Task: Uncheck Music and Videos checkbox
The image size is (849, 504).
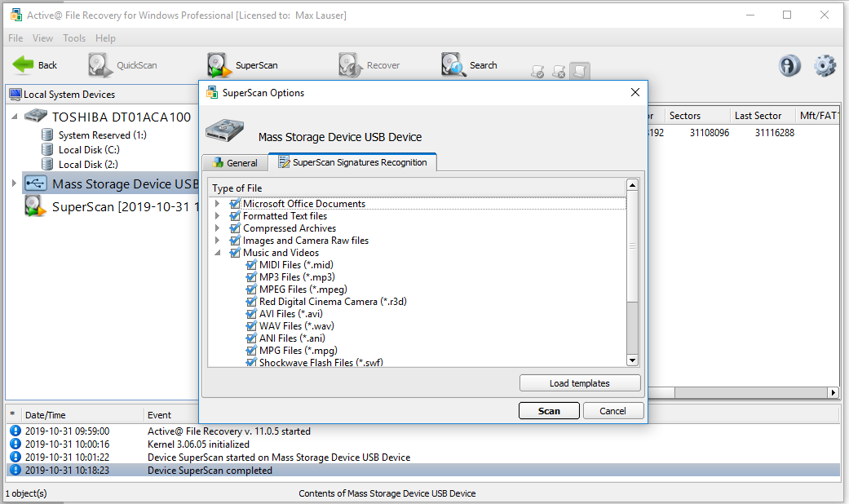Action: [235, 253]
